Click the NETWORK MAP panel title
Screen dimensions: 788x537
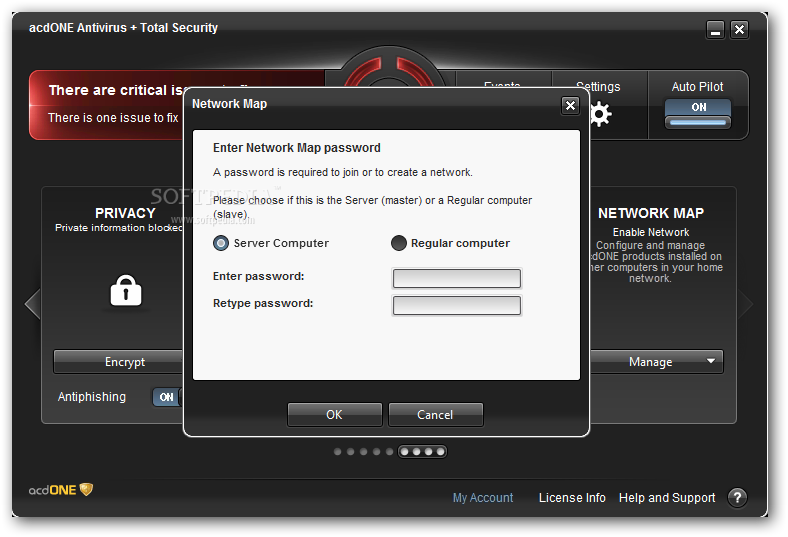pos(651,213)
